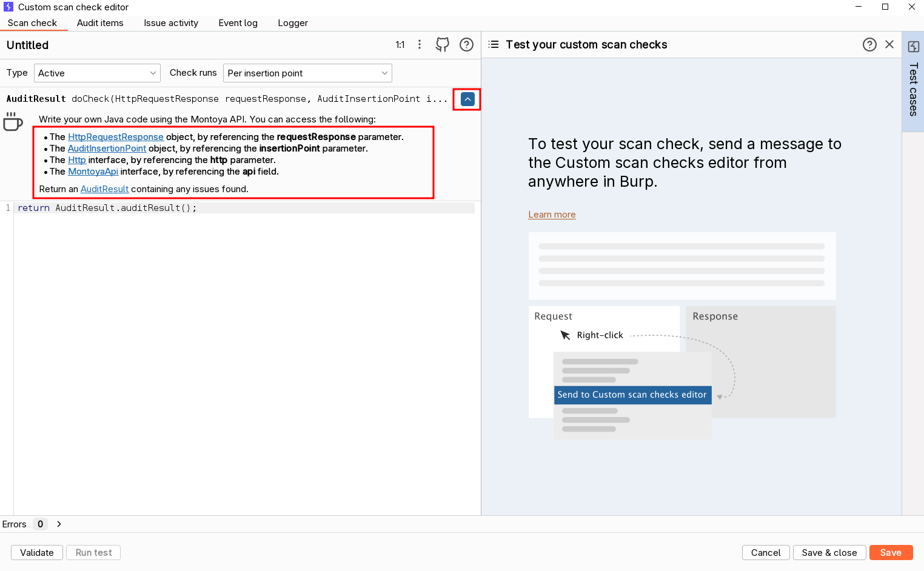924x571 pixels.
Task: Open Check runs dropdown Per insertion point
Action: [307, 73]
